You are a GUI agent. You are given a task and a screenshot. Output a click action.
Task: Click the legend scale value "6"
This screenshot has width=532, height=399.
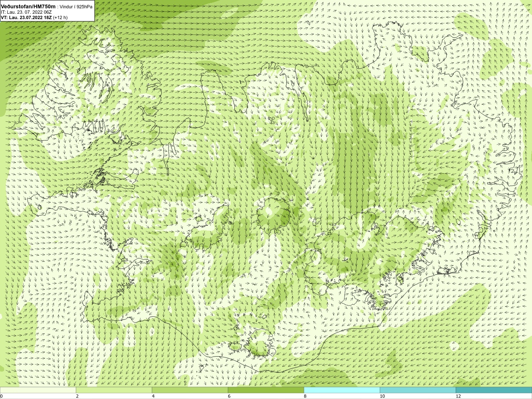click(229, 396)
